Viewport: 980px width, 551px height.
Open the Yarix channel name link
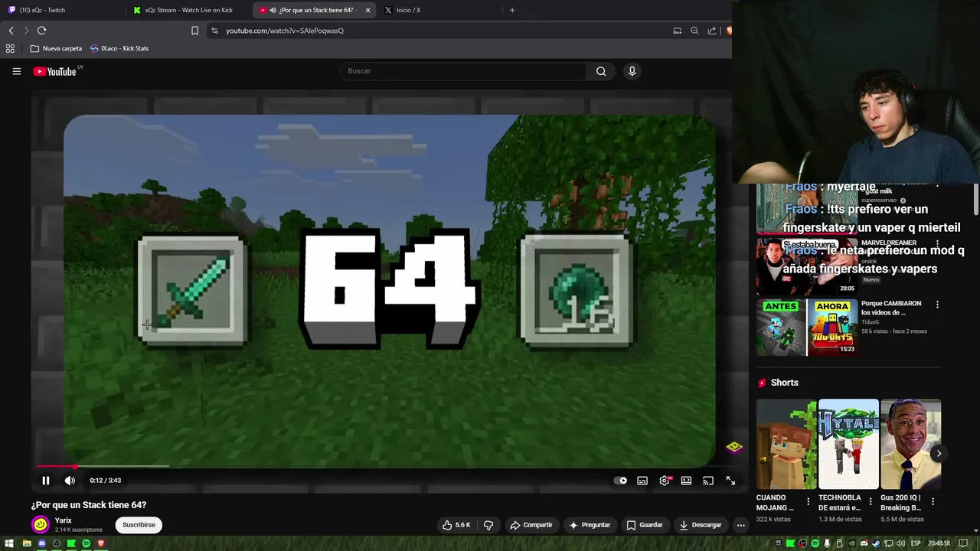click(64, 520)
